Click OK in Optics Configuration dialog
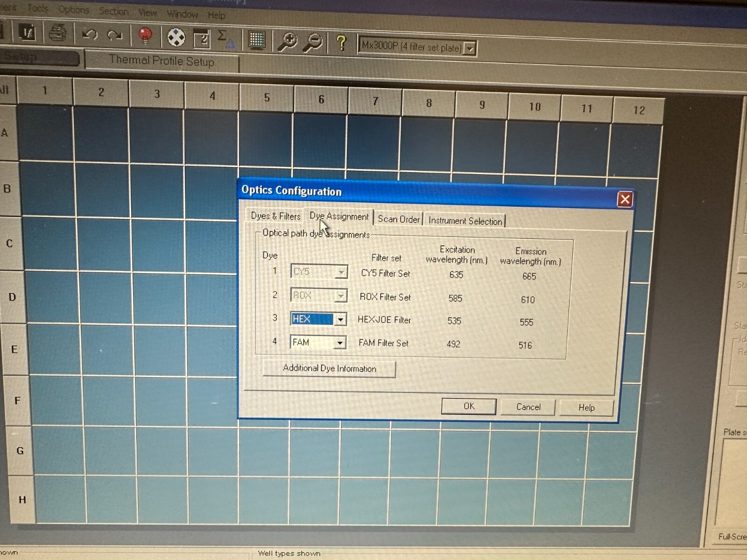The height and width of the screenshot is (560, 747). (469, 406)
